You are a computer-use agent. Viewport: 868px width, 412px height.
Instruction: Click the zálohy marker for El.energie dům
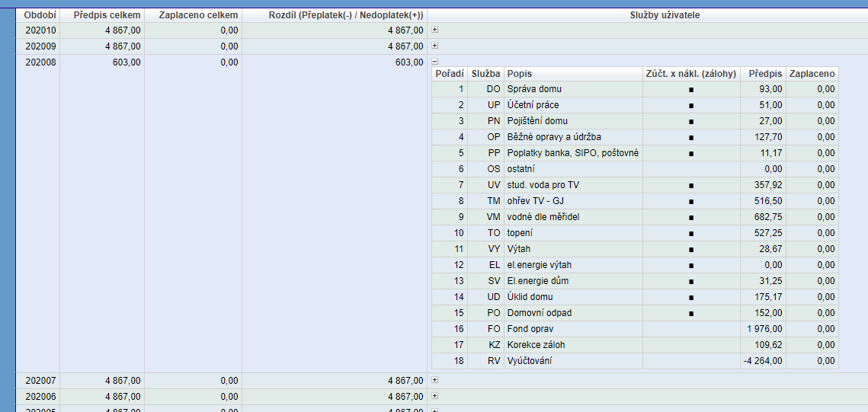click(x=691, y=282)
